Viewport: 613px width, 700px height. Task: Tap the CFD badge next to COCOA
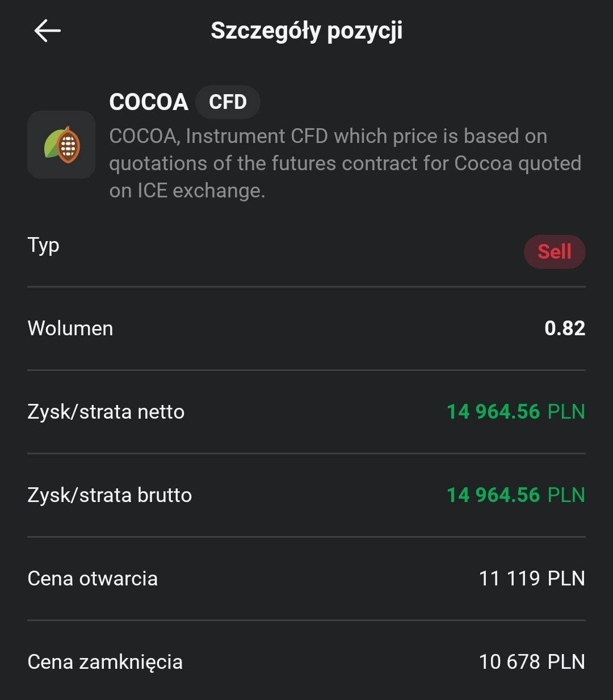(x=228, y=102)
